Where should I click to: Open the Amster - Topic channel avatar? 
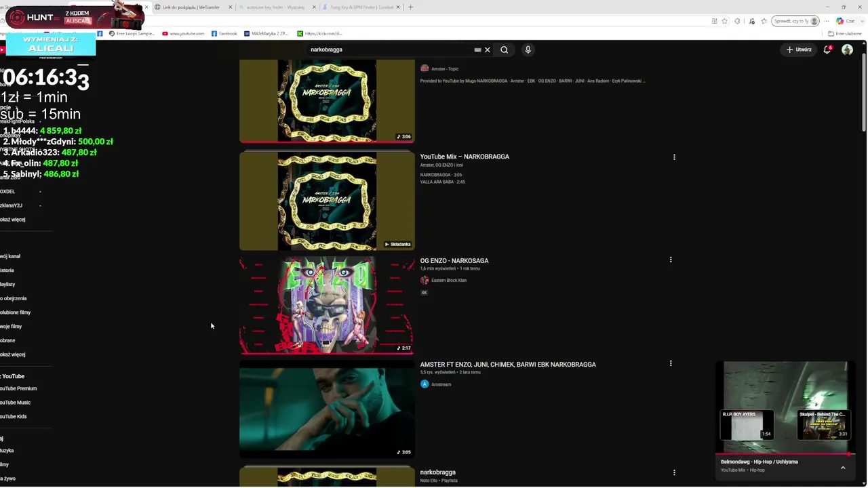point(425,68)
